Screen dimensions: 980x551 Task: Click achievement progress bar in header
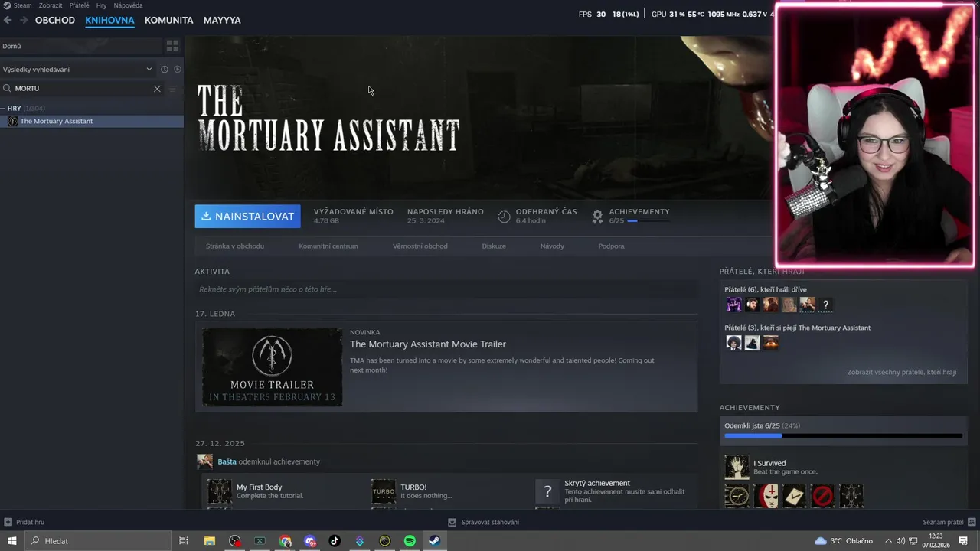(648, 221)
